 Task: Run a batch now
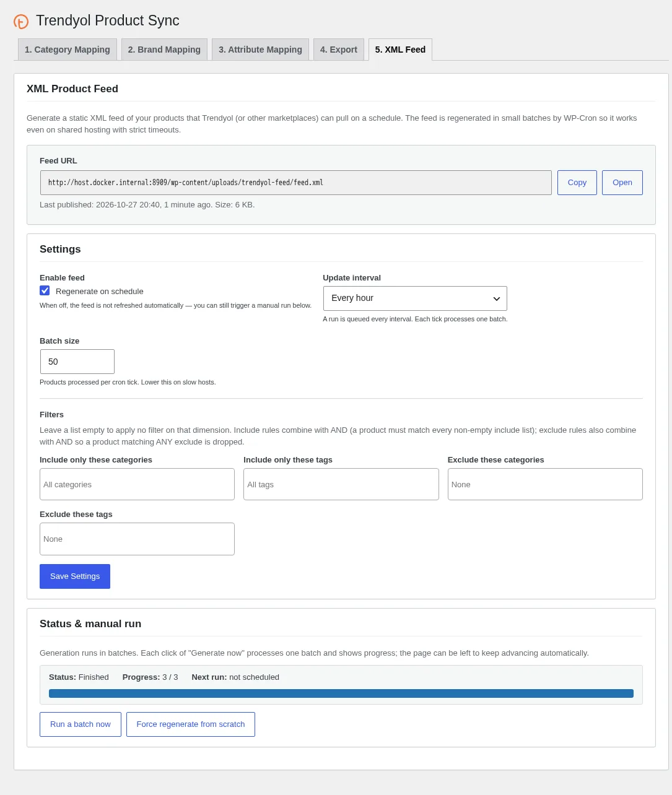click(x=81, y=724)
